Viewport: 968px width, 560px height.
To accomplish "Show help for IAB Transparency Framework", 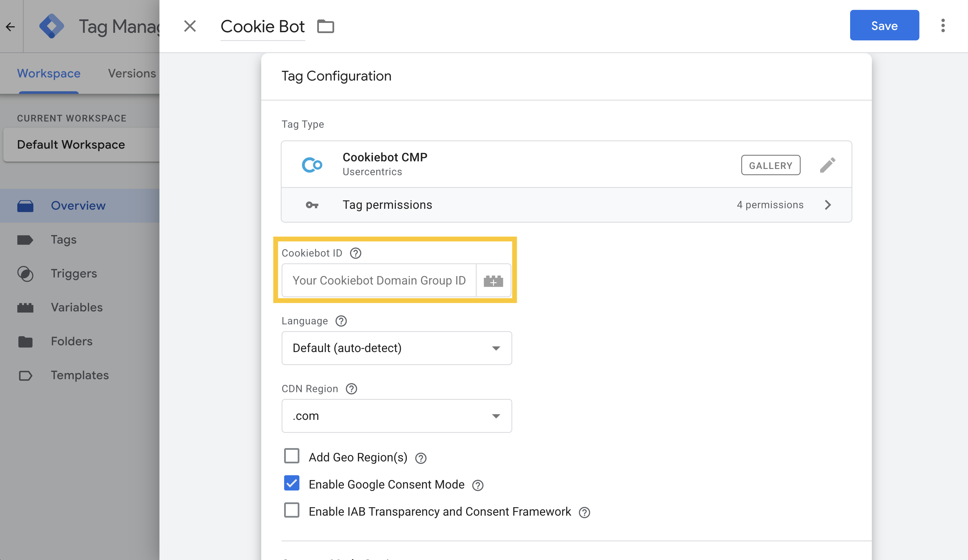I will coord(584,513).
